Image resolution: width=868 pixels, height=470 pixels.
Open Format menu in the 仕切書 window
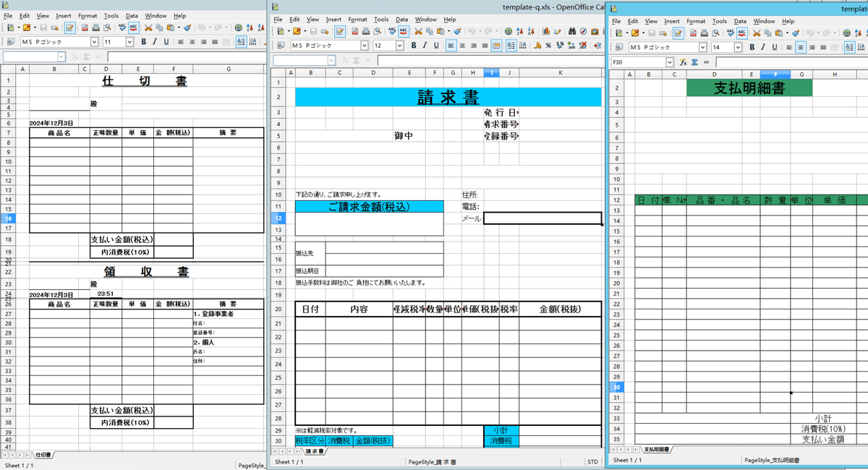87,15
